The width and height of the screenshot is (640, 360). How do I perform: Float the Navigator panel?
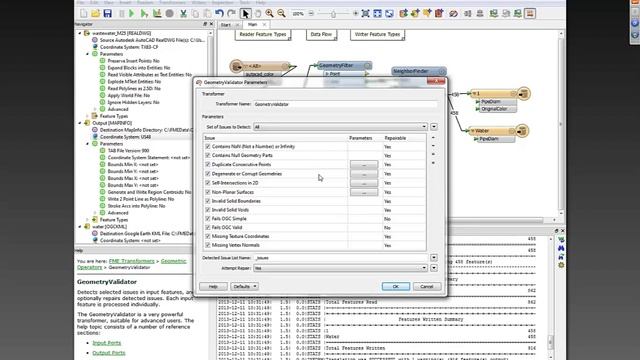[x=205, y=24]
